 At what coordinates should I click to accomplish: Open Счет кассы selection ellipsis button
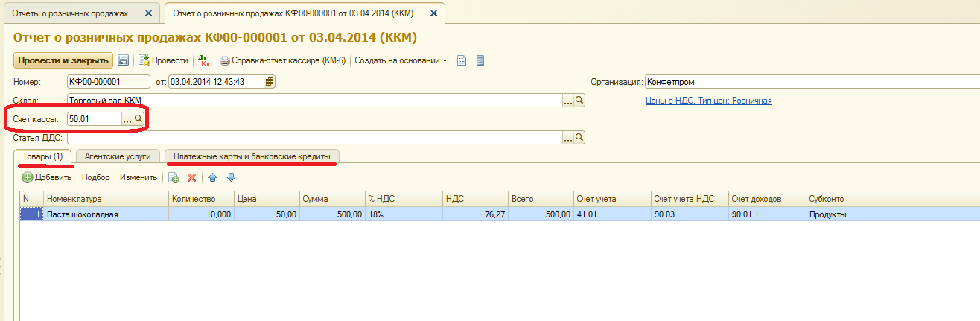[127, 118]
